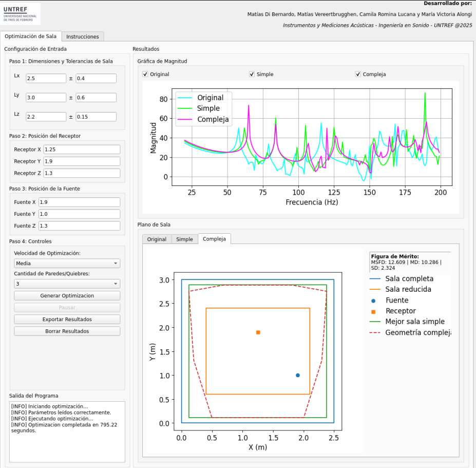
Task: Click the cyan Original legend line swatch
Action: click(184, 98)
